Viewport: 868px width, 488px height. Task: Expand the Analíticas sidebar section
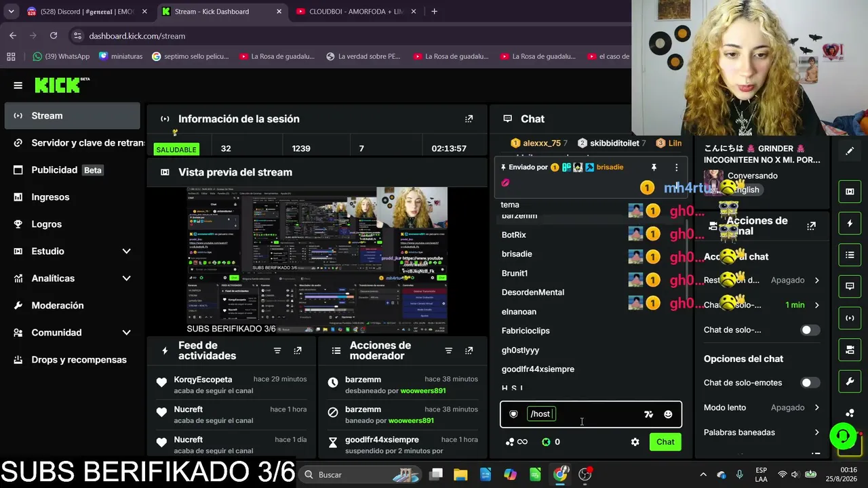pyautogui.click(x=126, y=279)
